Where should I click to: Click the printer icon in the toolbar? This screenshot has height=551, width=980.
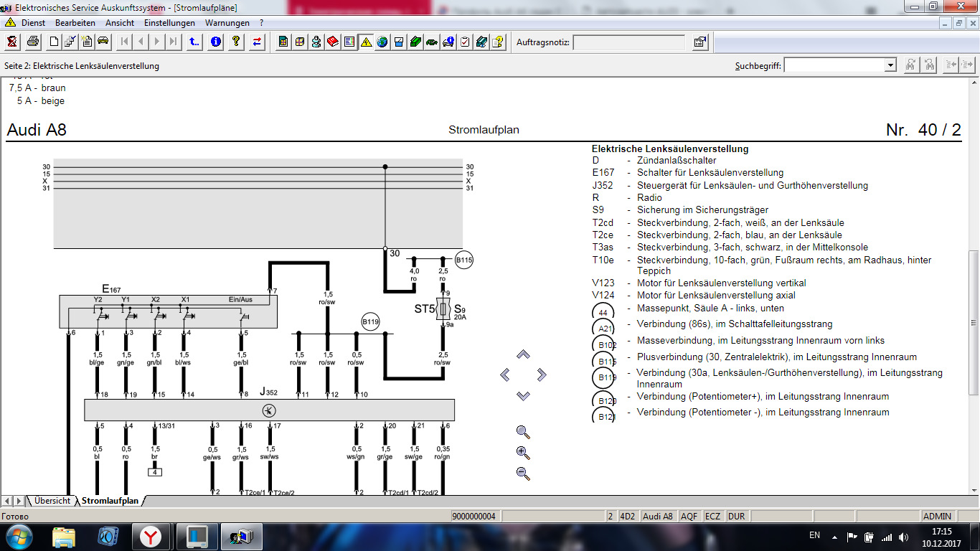33,42
